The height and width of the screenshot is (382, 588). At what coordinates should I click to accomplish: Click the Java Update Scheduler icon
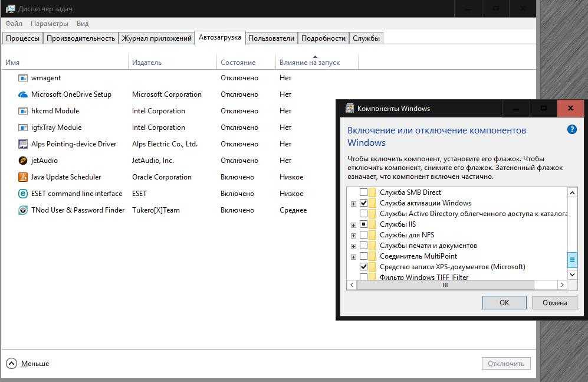(x=23, y=177)
